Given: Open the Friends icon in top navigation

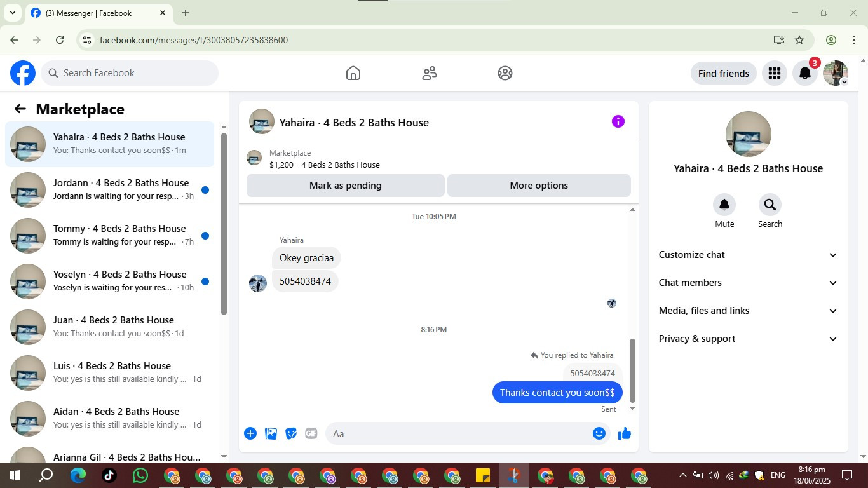Looking at the screenshot, I should tap(430, 73).
